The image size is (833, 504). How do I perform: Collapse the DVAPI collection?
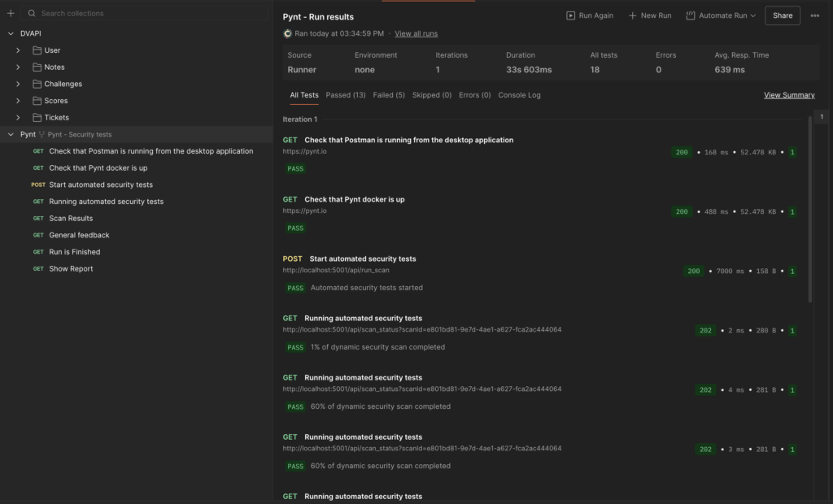[x=11, y=33]
